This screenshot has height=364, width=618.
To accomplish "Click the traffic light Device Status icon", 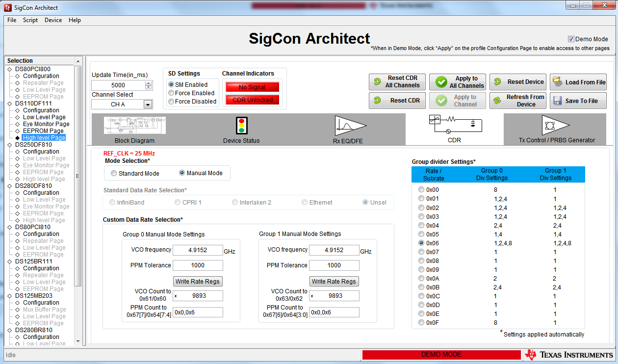I will click(x=241, y=126).
